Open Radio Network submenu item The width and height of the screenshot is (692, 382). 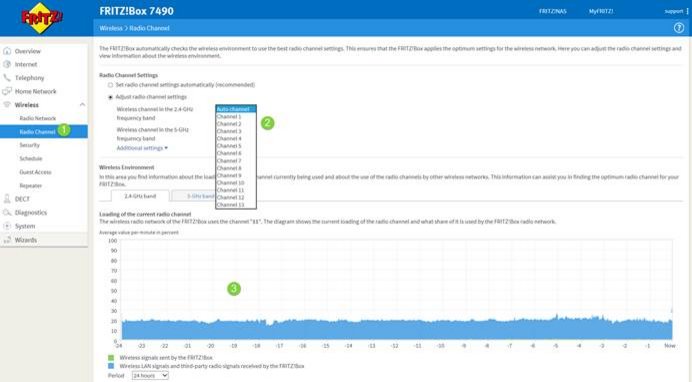pos(38,118)
